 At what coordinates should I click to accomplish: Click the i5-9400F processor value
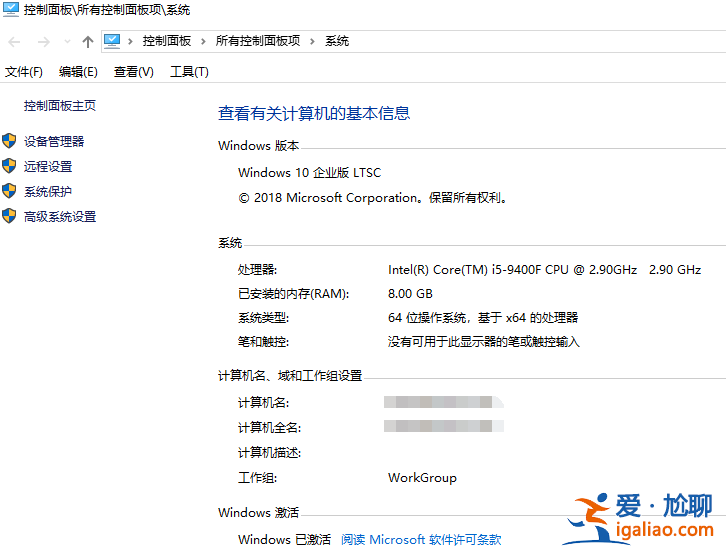coord(544,270)
